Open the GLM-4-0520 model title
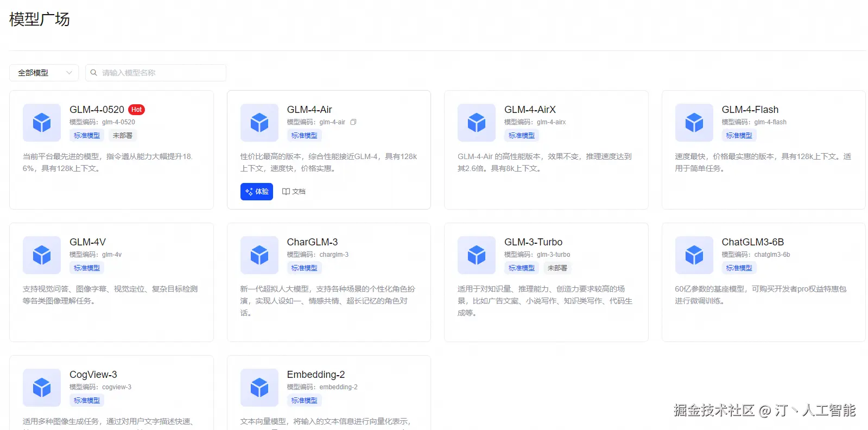 (x=97, y=110)
